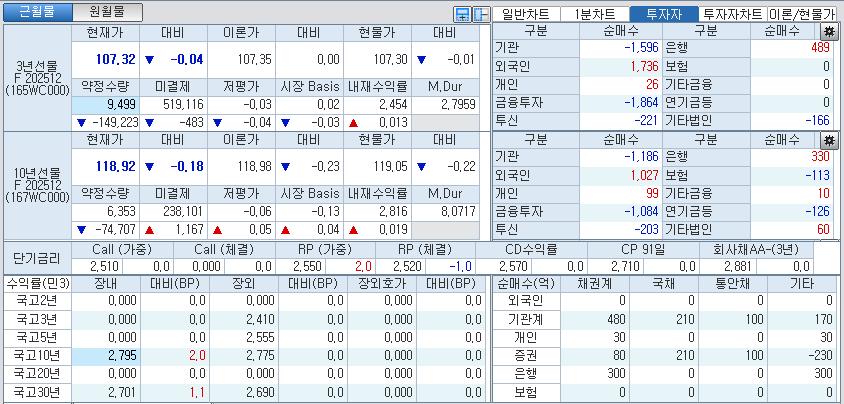This screenshot has width=844, height=404.
Task: Click the Call (가중) column header
Action: (x=122, y=250)
